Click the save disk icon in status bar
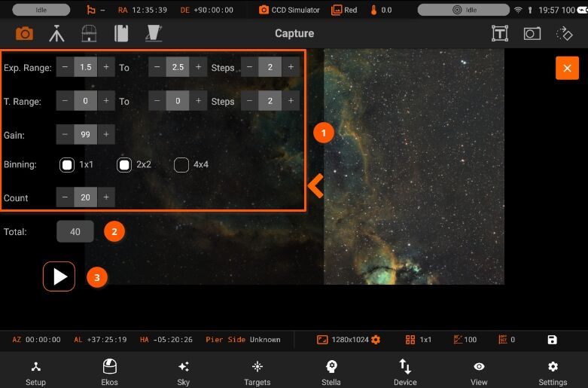Screen dimensions: 588x388 [x=552, y=340]
